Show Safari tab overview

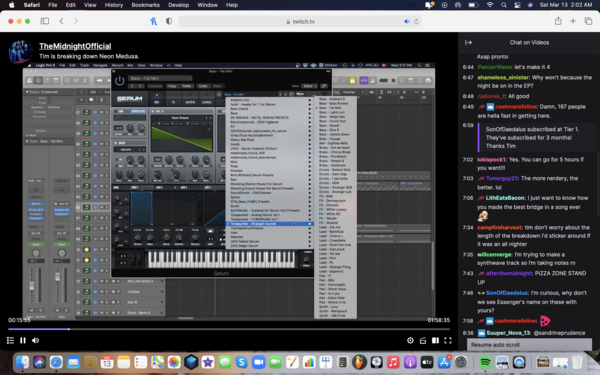point(588,21)
